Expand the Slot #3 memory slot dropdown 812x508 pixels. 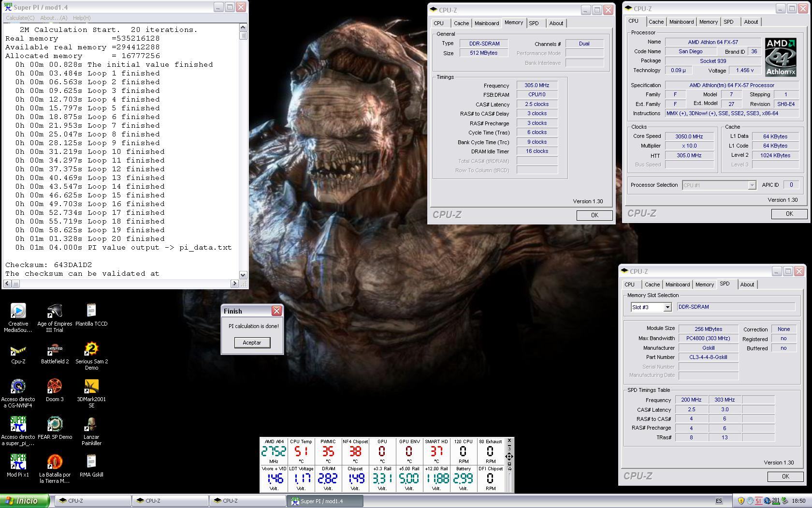click(667, 307)
